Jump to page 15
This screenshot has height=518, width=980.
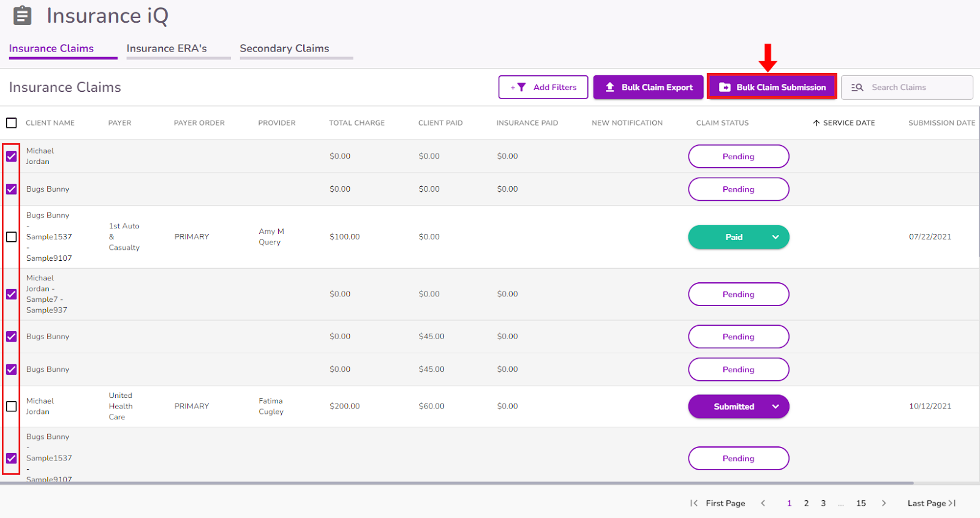click(x=861, y=503)
